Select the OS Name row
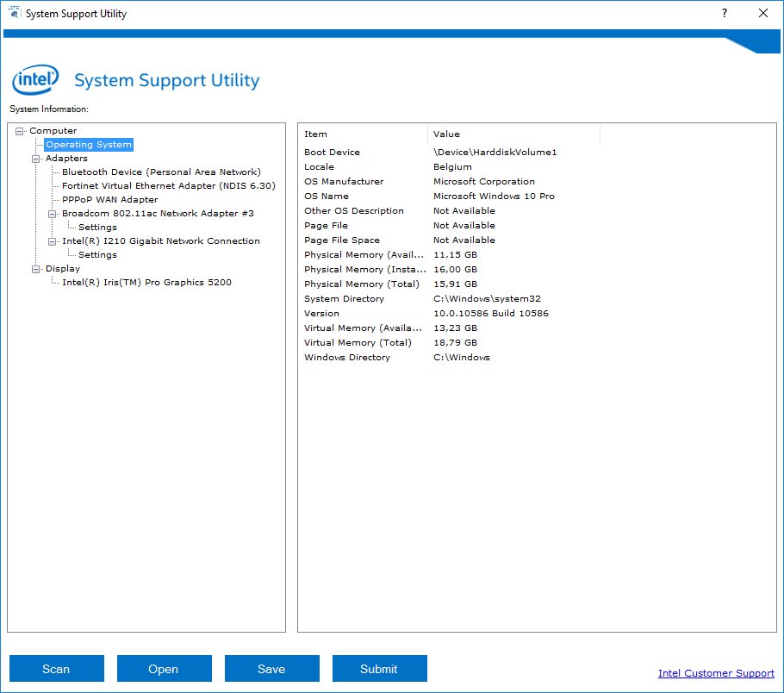784x693 pixels. [326, 197]
